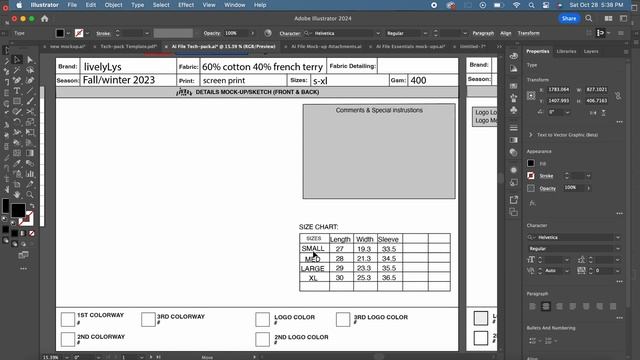This screenshot has width=640, height=360.
Task: Open the Gradient panel dock icon
Action: (x=513, y=140)
